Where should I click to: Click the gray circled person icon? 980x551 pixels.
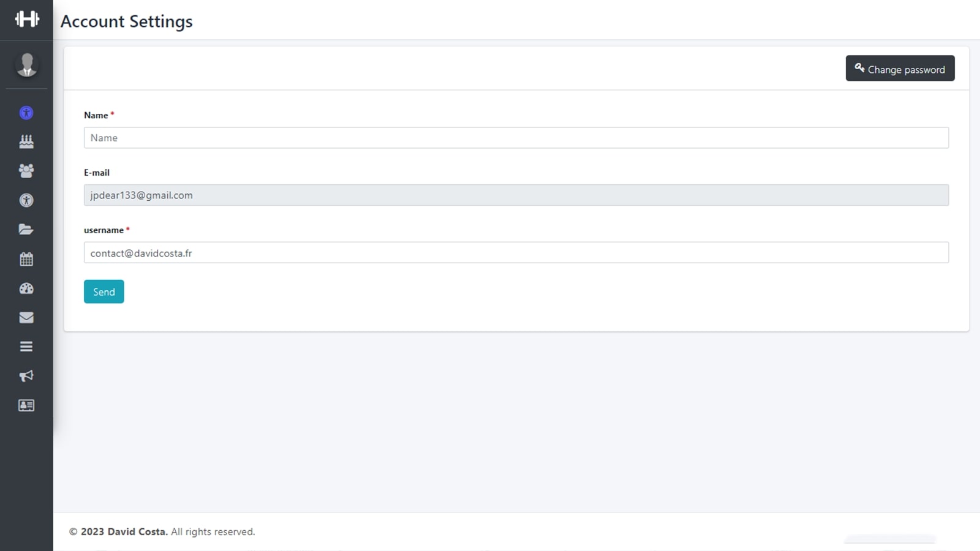(x=26, y=200)
